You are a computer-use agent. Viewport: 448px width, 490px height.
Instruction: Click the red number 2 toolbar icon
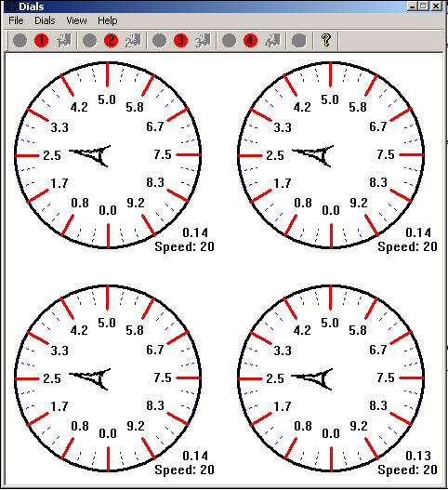pyautogui.click(x=111, y=41)
